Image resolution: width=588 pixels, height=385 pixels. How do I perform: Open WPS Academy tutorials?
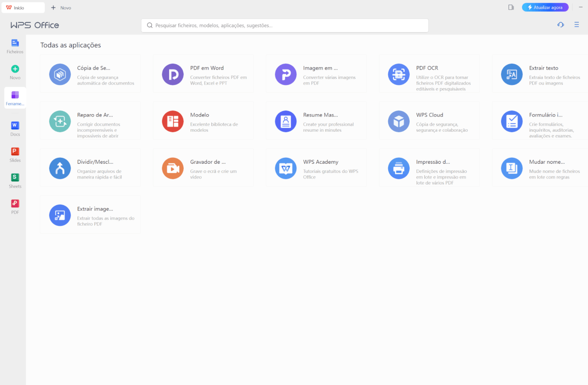pos(316,167)
